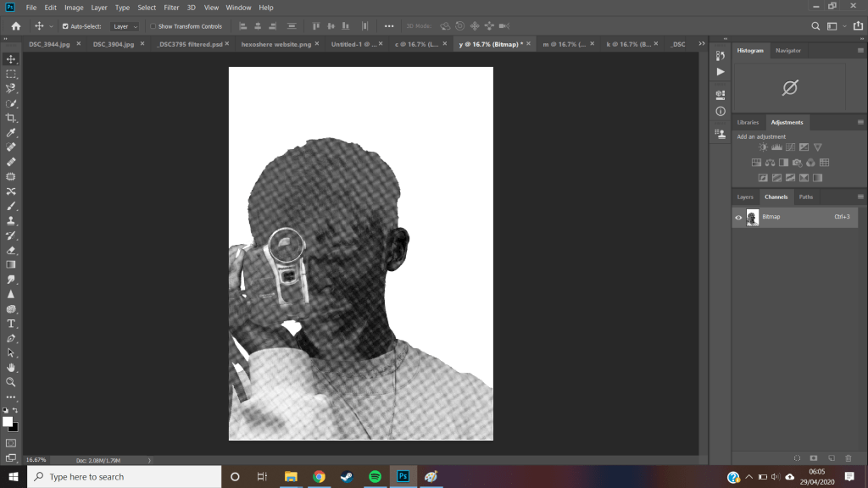Click the Home icon in options bar
Screen dimensions: 868x488
coord(15,26)
